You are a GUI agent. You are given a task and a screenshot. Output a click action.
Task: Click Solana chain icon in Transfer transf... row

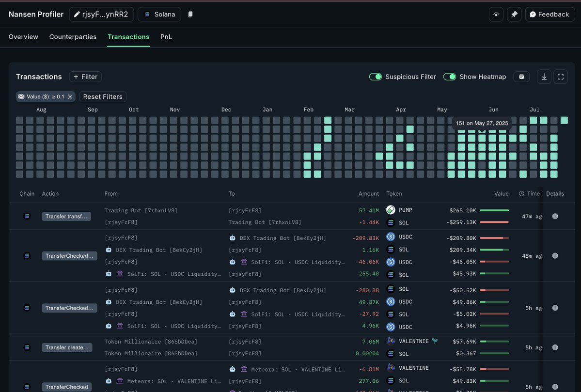point(27,217)
